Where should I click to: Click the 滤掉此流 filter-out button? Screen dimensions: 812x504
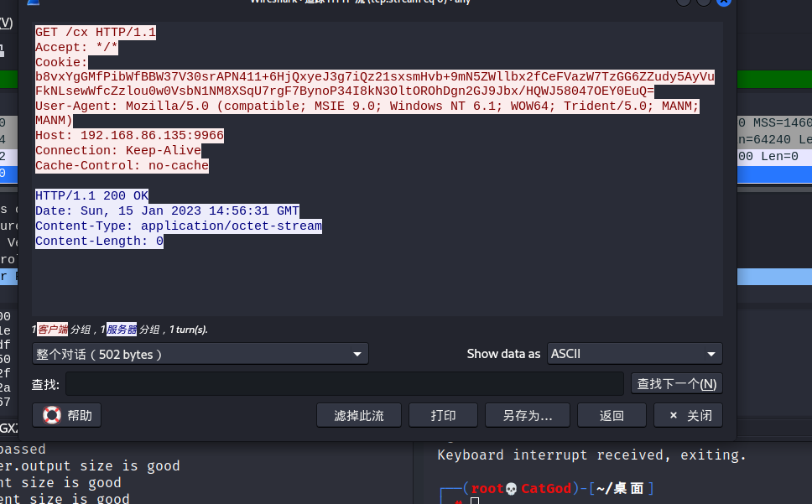359,415
